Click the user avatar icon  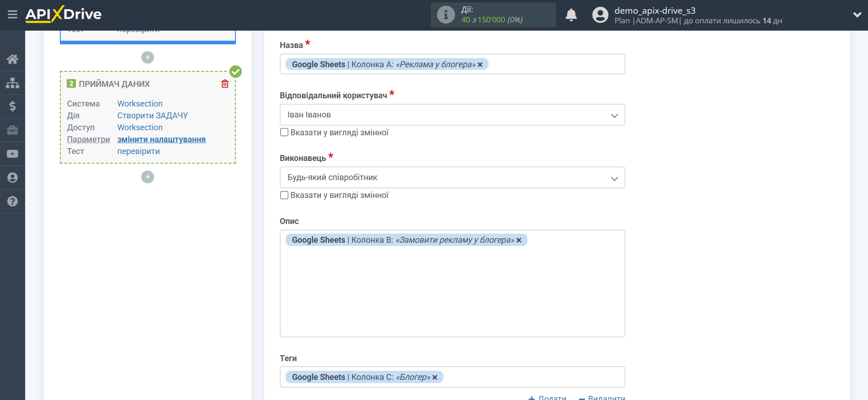[600, 15]
